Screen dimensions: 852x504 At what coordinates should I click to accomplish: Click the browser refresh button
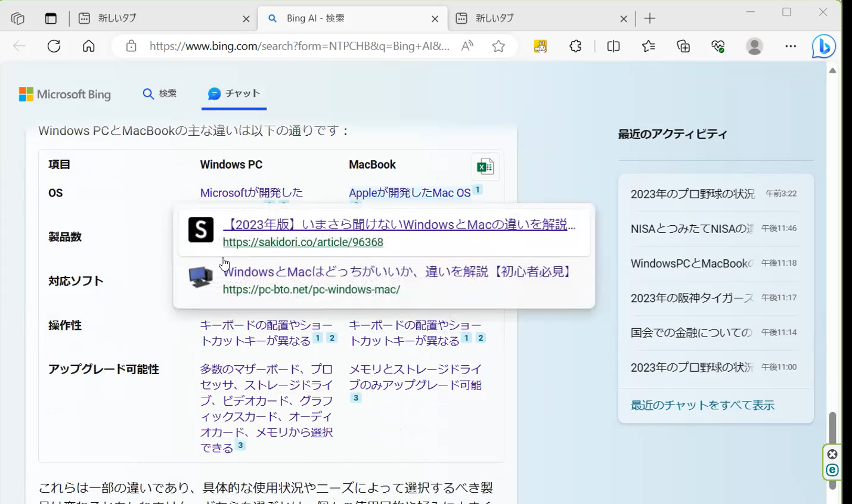point(54,46)
